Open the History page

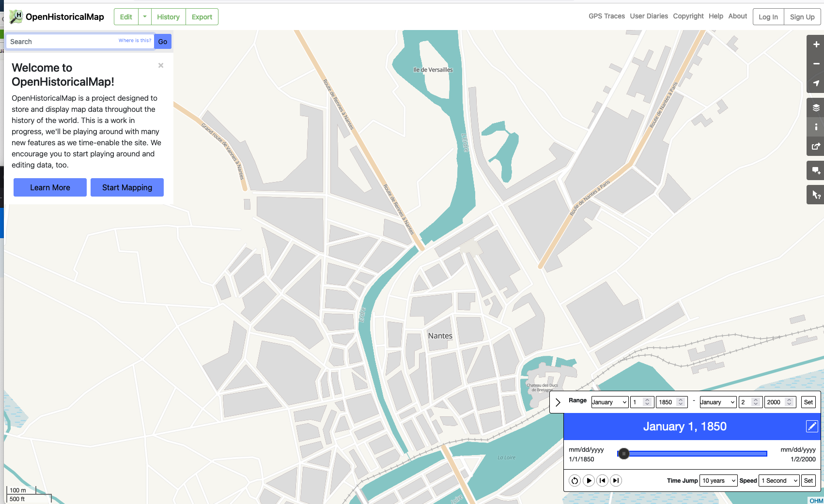[168, 16]
